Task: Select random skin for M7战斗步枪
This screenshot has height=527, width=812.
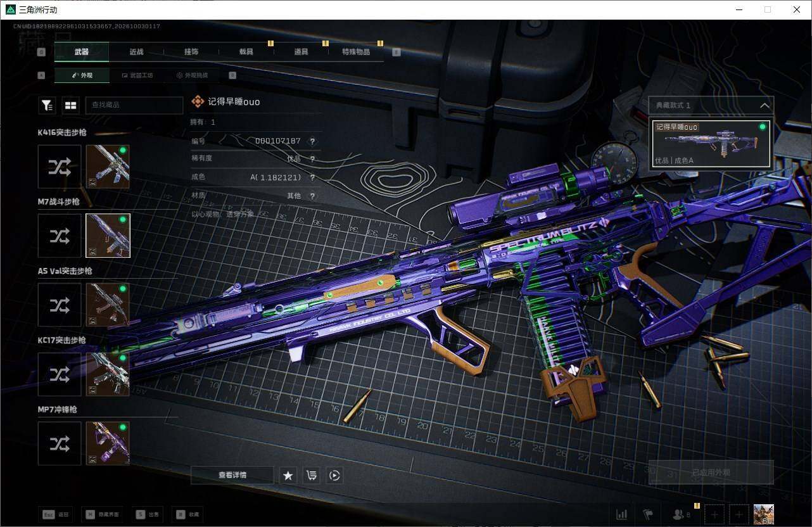Action: [60, 236]
